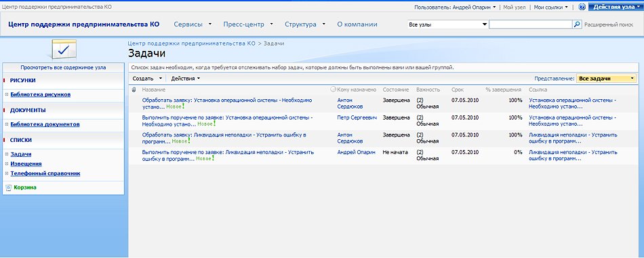Click into the search text field

point(530,24)
